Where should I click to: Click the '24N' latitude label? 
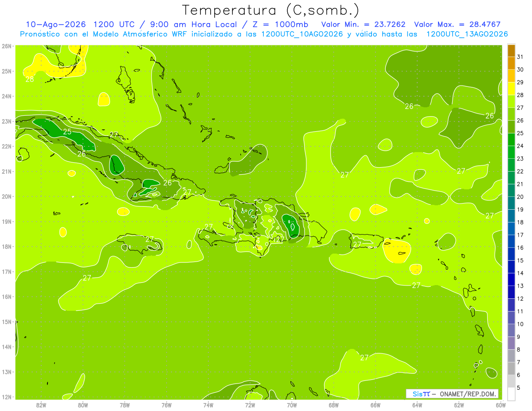[x=7, y=96]
